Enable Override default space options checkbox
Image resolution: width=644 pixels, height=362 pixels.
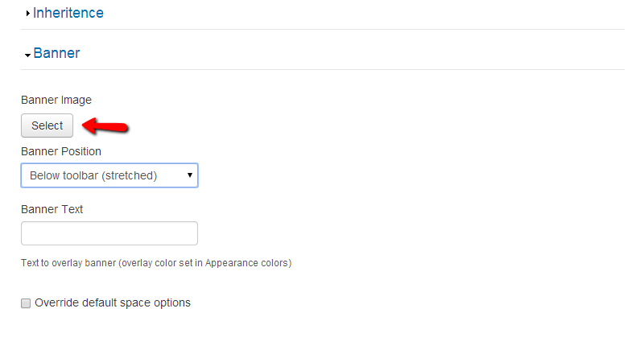[x=26, y=303]
